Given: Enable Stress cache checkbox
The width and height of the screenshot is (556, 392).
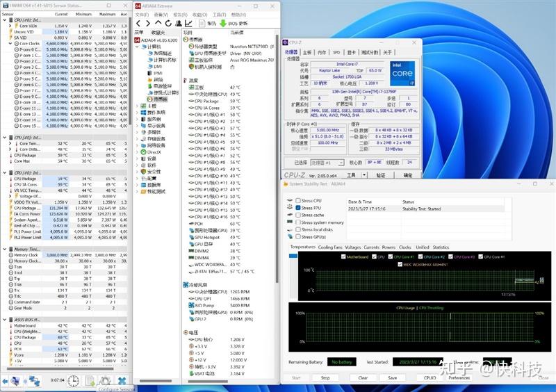Looking at the screenshot, I should (298, 215).
